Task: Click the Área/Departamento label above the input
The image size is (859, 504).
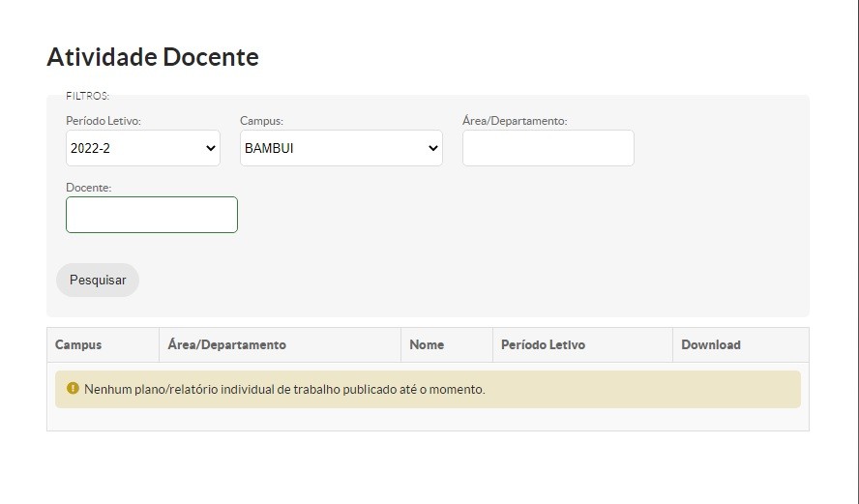Action: tap(515, 121)
